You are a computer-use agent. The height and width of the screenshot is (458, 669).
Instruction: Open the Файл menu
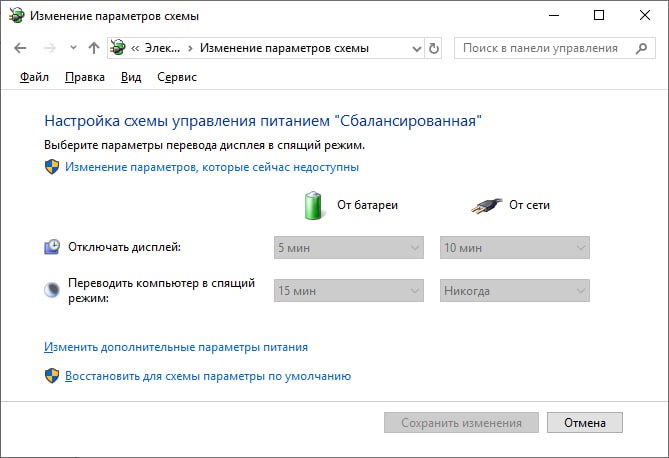(34, 77)
